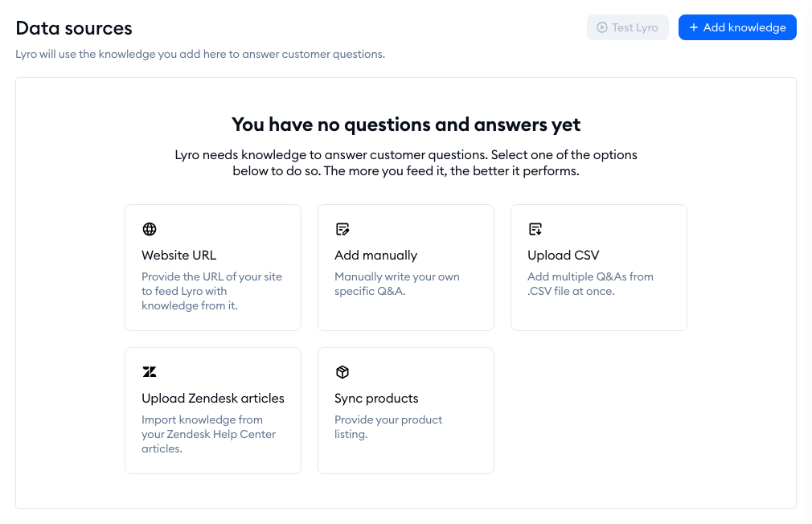Click the plus icon in Add knowledge
The width and height of the screenshot is (812, 524).
click(x=694, y=27)
